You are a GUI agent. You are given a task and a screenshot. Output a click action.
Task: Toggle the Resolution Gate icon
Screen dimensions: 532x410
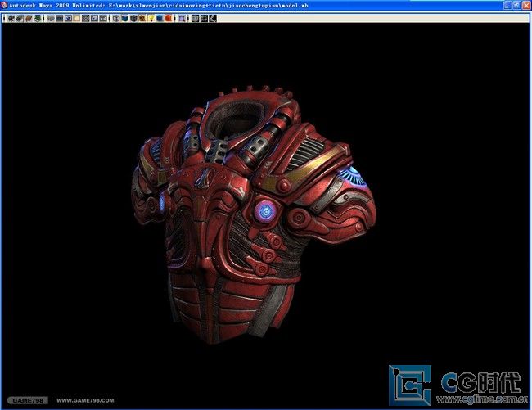click(x=68, y=18)
